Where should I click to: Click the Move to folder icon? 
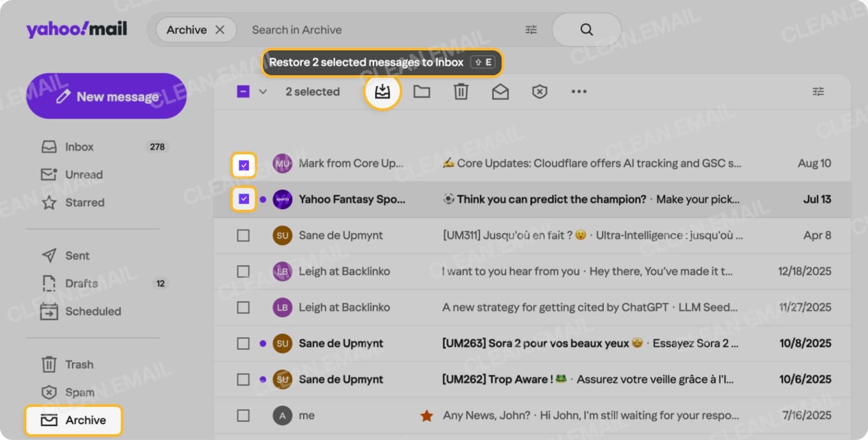pyautogui.click(x=421, y=92)
